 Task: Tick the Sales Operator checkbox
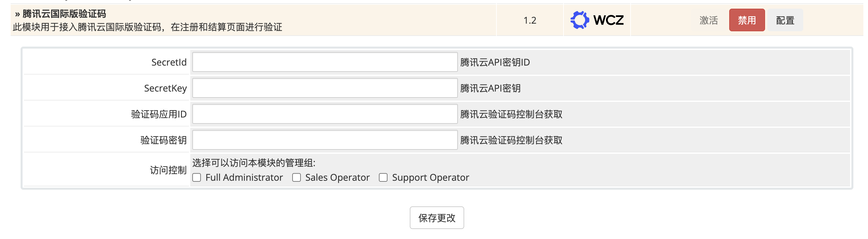[x=297, y=177]
